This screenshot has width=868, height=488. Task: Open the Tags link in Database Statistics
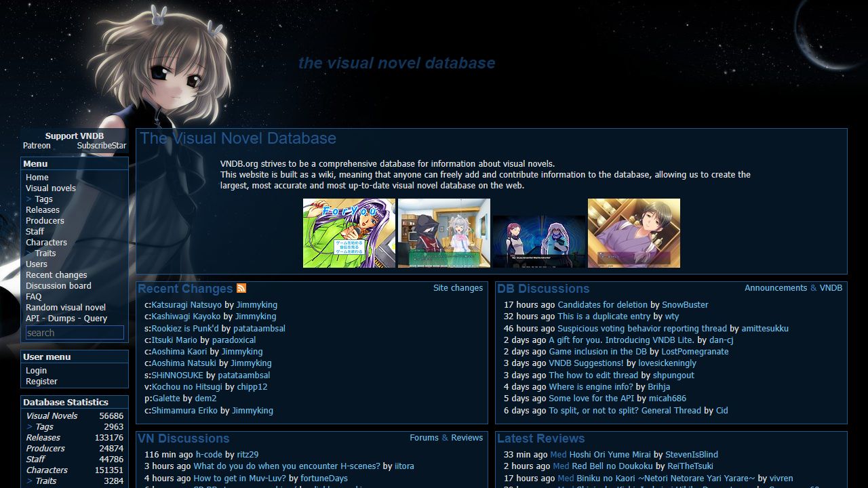pyautogui.click(x=44, y=427)
